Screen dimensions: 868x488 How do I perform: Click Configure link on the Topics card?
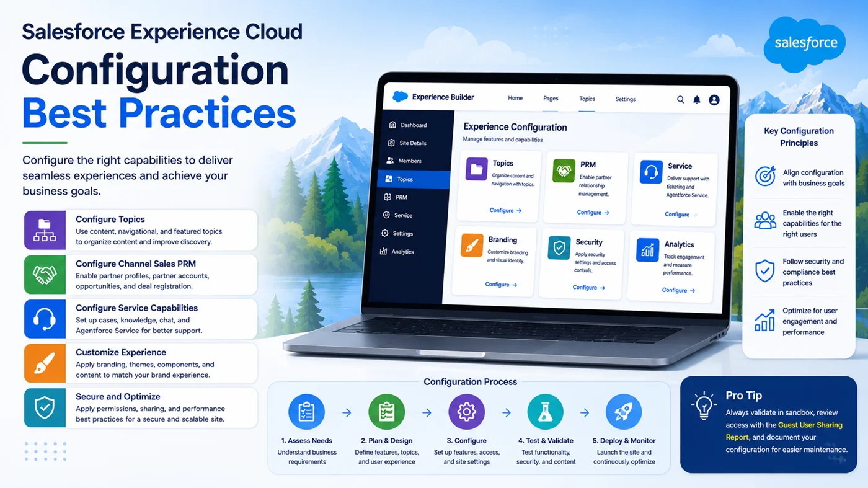[505, 210]
